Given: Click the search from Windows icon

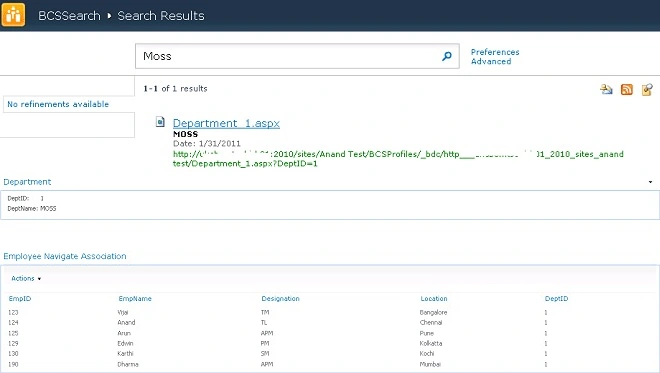Looking at the screenshot, I should (647, 89).
